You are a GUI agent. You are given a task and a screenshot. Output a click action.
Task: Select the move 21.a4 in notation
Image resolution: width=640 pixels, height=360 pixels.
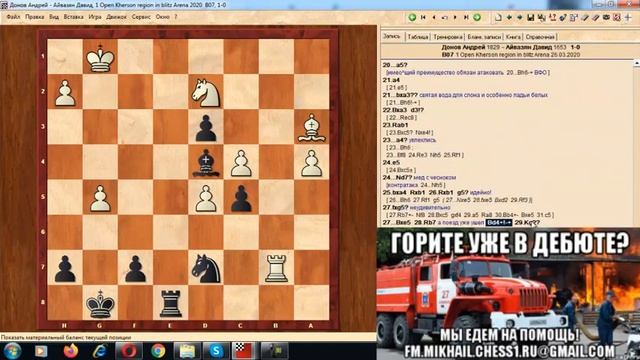pyautogui.click(x=391, y=80)
